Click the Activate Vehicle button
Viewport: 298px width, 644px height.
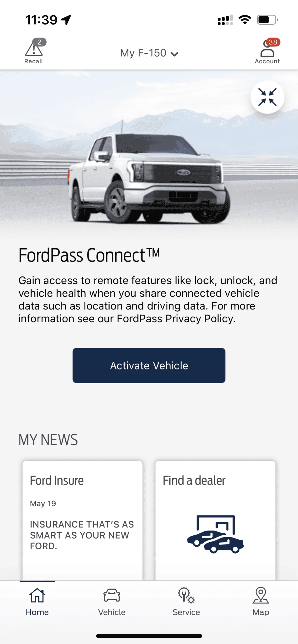point(149,365)
